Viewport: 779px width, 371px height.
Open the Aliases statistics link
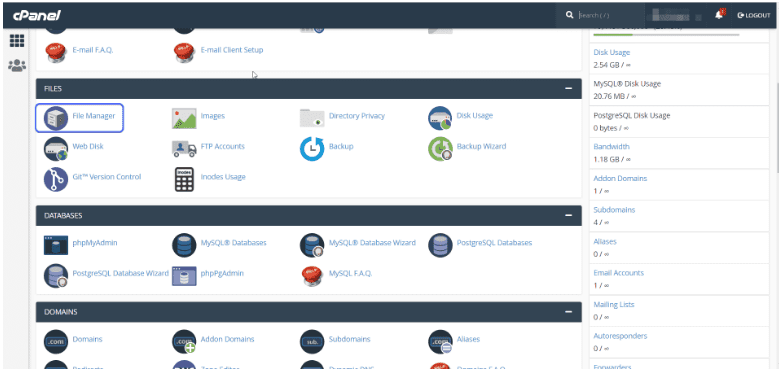(605, 241)
